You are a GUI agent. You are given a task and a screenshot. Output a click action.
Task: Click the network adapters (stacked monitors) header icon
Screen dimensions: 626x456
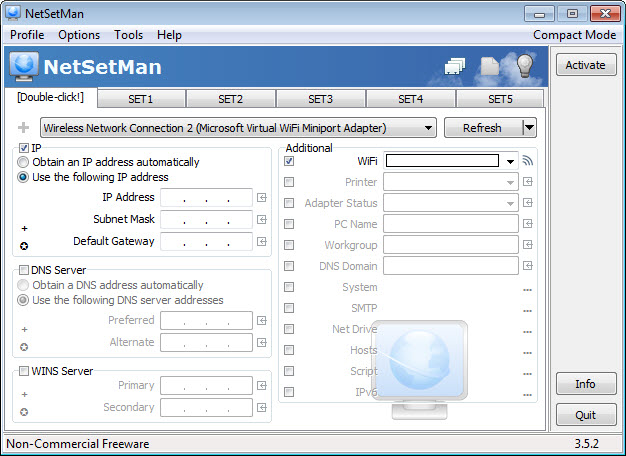click(455, 66)
